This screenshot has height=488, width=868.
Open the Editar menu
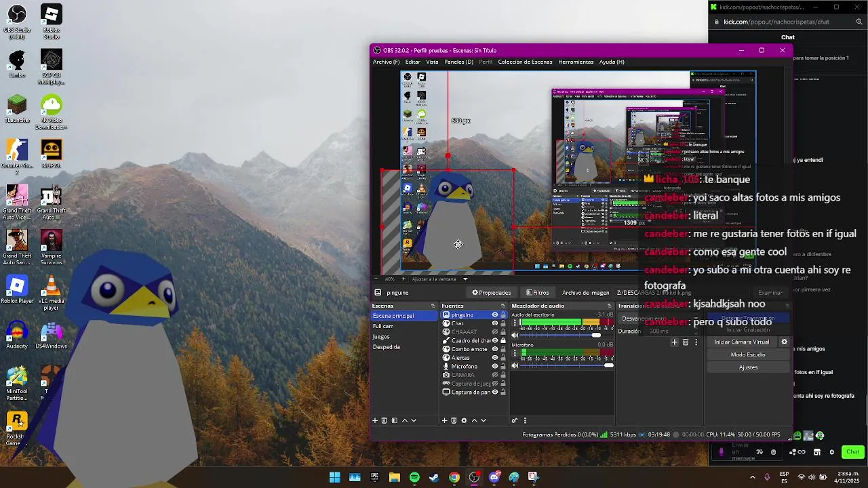[x=412, y=62]
